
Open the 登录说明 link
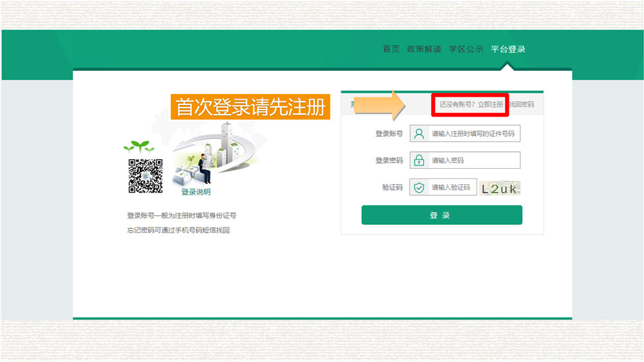coord(196,192)
